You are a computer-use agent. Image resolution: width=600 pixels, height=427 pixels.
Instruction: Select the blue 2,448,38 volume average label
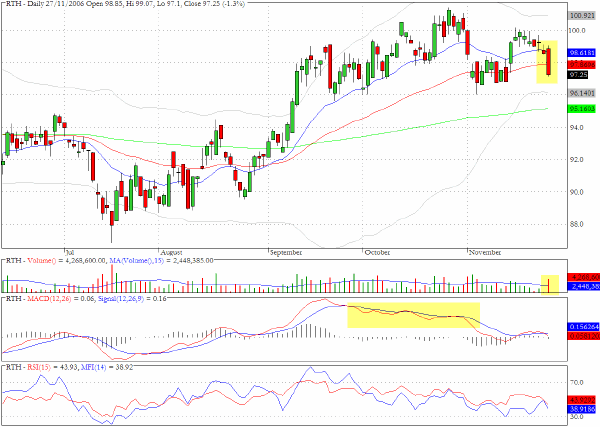coord(584,286)
